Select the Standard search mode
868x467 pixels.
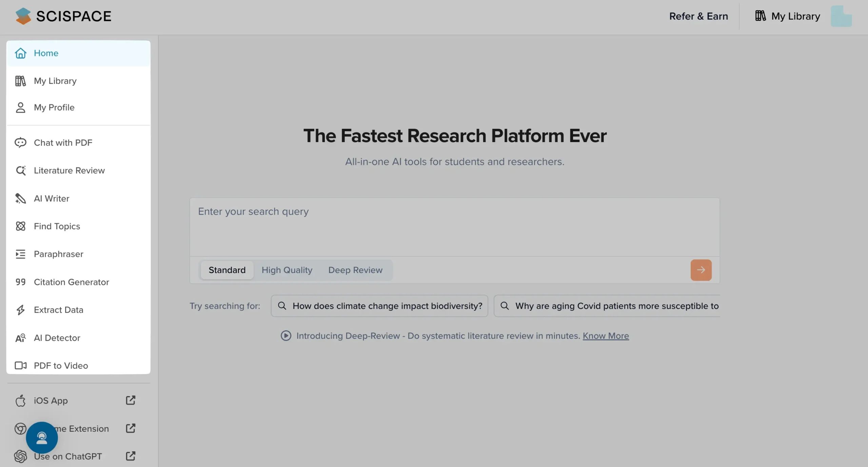227,270
